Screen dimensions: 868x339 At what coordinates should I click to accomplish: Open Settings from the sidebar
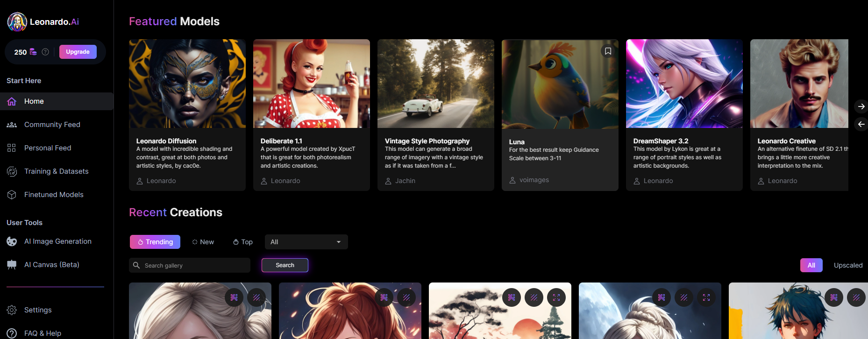[38, 310]
